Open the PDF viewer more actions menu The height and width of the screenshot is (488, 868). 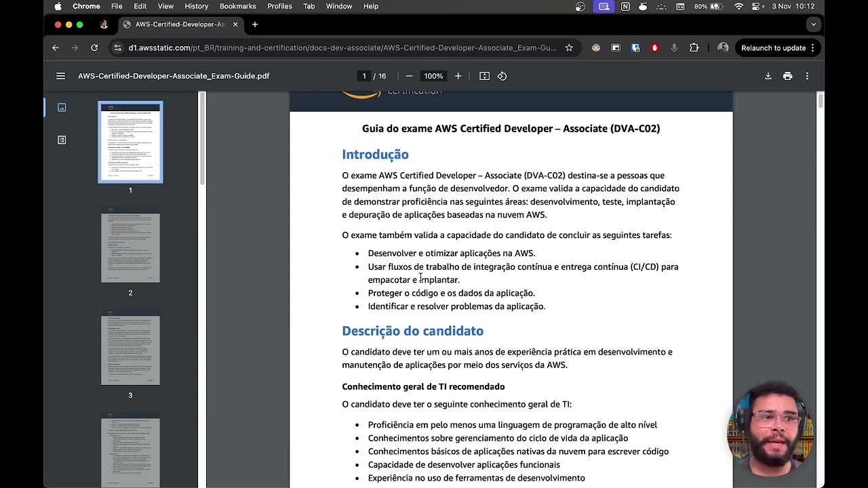(807, 76)
